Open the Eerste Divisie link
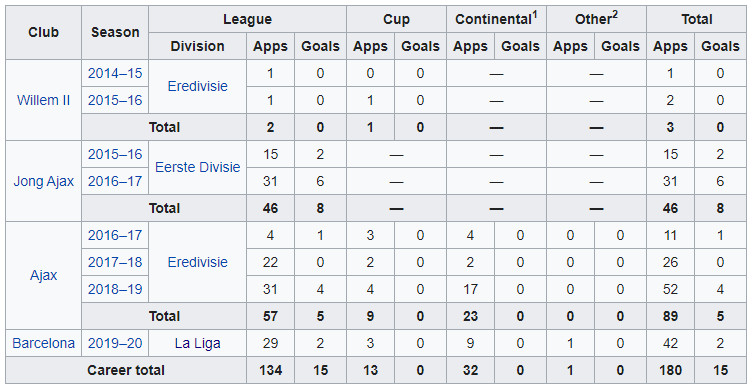756x392 pixels. 197,167
